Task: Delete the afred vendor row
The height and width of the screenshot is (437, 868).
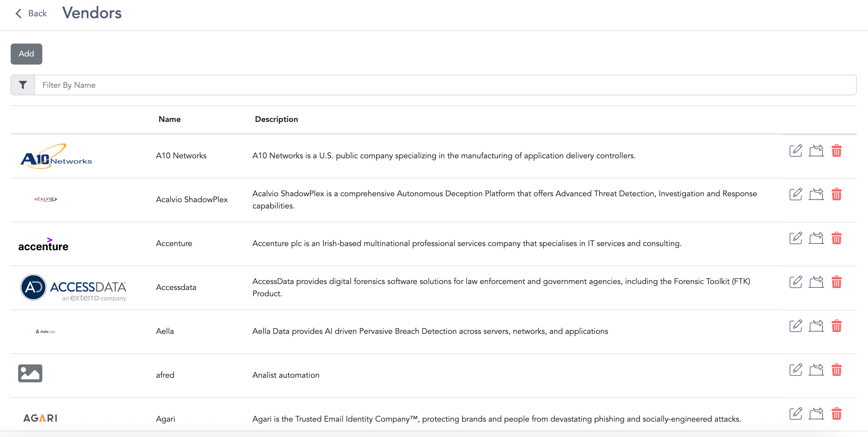Action: [837, 370]
